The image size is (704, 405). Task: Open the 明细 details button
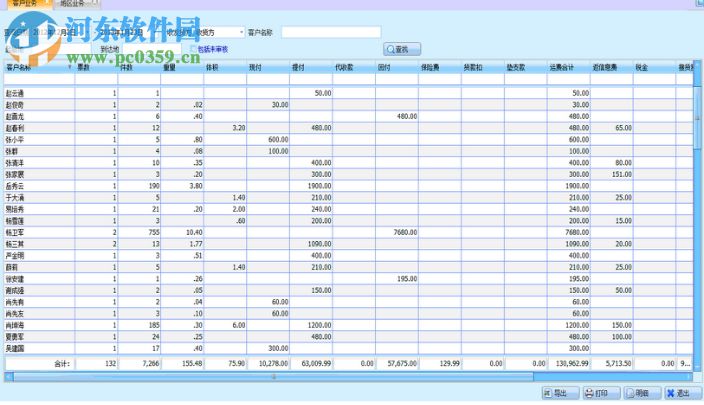pyautogui.click(x=642, y=393)
